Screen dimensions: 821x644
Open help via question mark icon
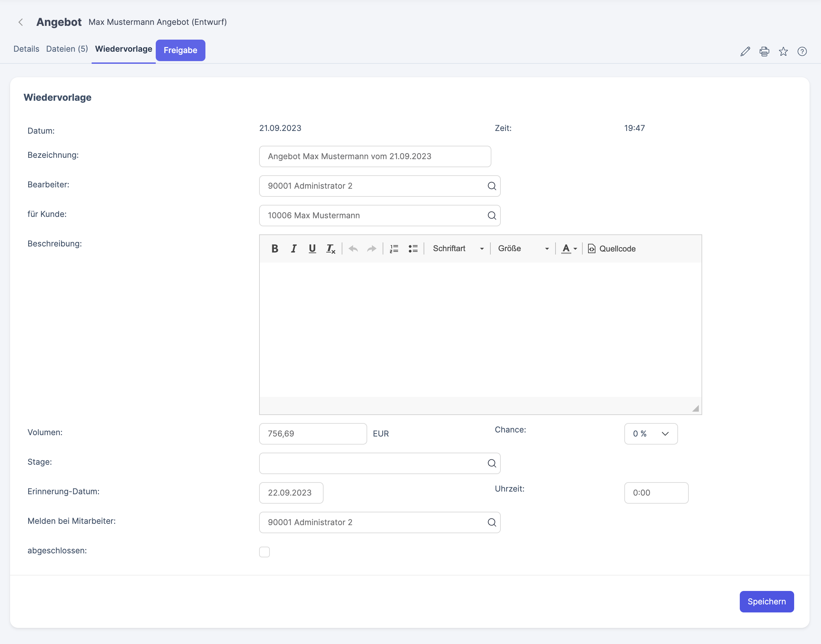click(802, 51)
